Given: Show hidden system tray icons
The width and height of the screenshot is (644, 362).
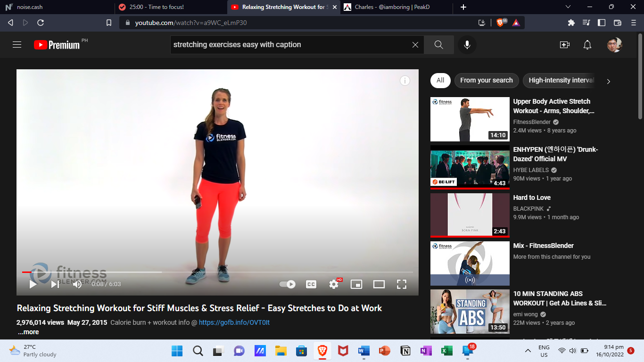Looking at the screenshot, I should pyautogui.click(x=528, y=351).
